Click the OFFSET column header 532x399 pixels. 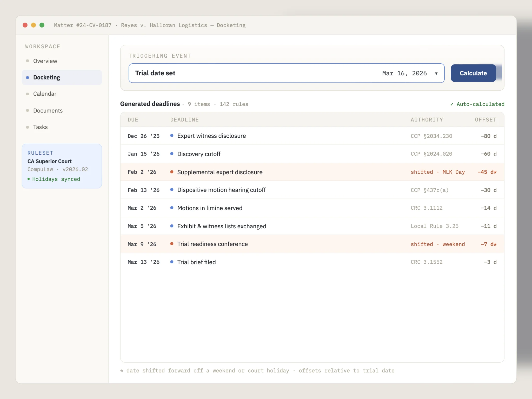pos(486,120)
